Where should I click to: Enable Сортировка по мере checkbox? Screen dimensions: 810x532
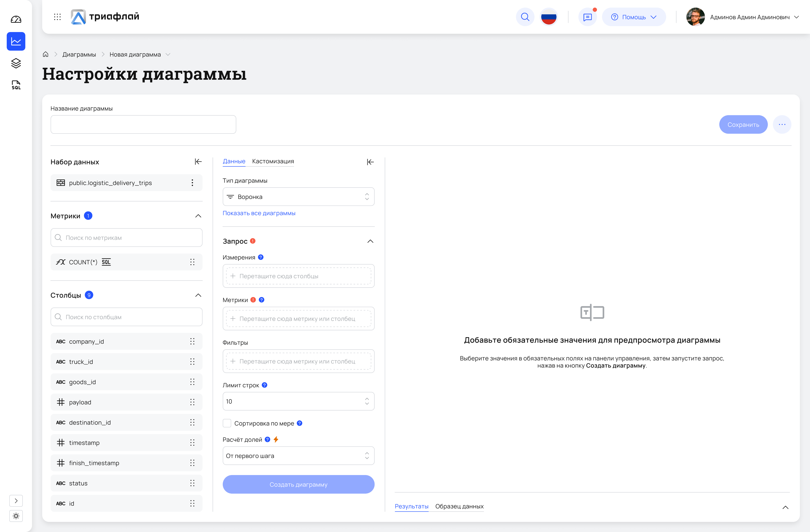(227, 423)
